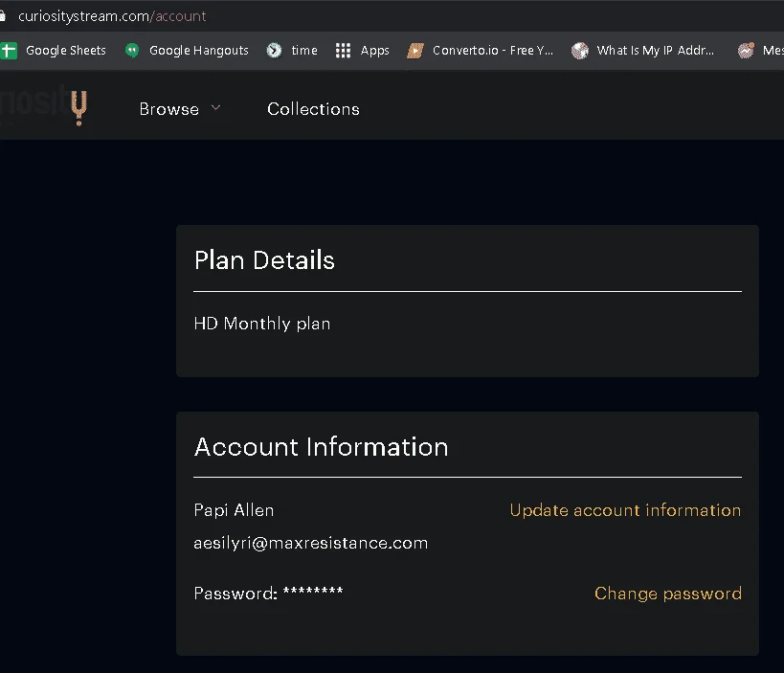Image resolution: width=784 pixels, height=673 pixels.
Task: Click Update account information link
Action: (625, 510)
